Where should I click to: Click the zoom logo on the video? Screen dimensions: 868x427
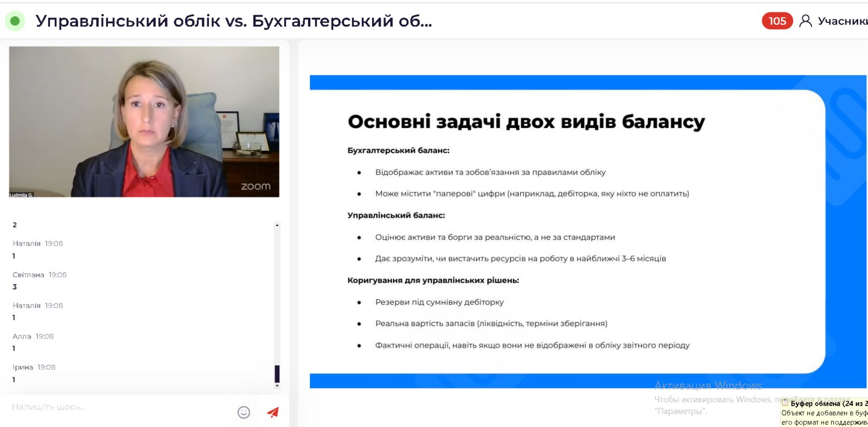[256, 186]
